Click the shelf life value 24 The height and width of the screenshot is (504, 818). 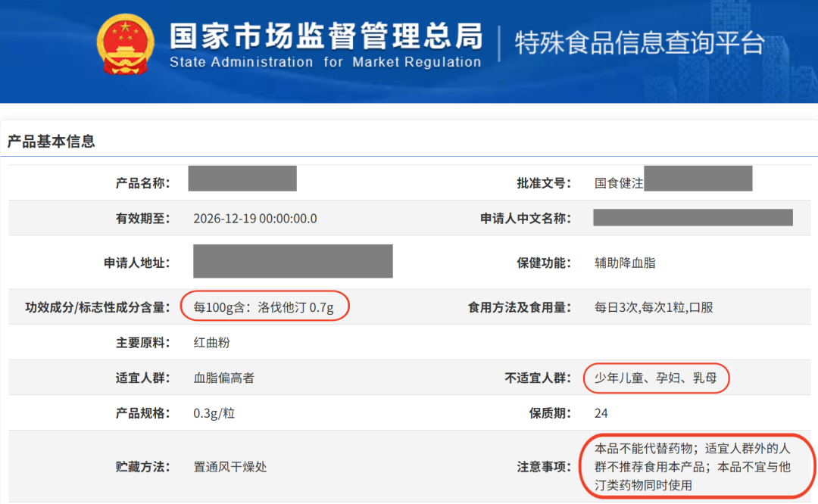[601, 413]
